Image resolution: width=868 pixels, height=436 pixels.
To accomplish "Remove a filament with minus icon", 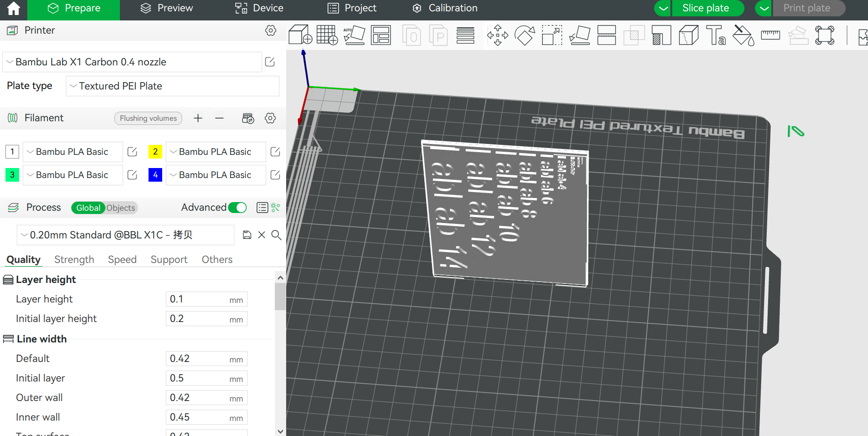I will (219, 118).
